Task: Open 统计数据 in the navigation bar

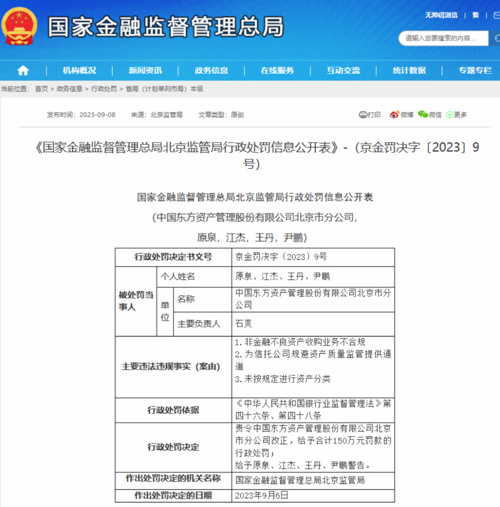Action: (409, 70)
